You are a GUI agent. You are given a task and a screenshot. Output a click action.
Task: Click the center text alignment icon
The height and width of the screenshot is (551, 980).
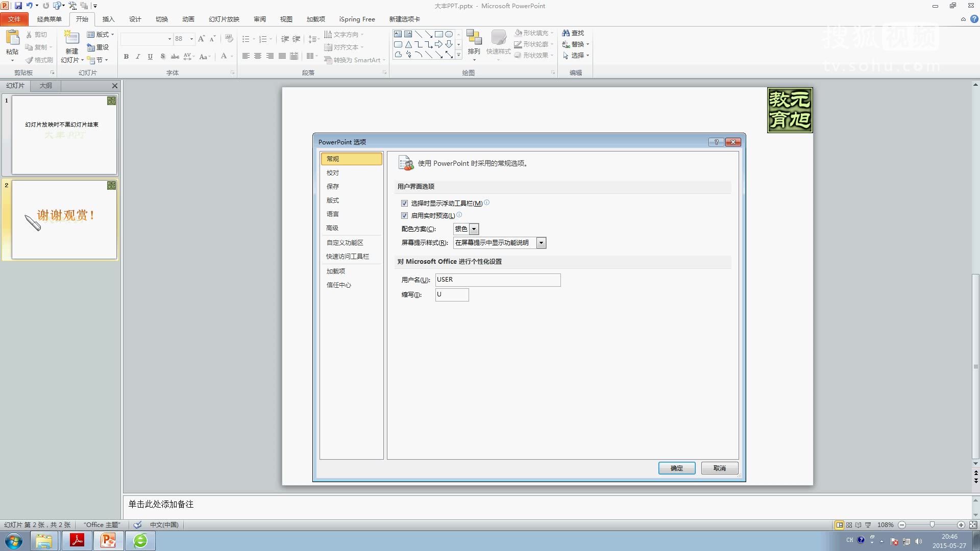coord(258,56)
